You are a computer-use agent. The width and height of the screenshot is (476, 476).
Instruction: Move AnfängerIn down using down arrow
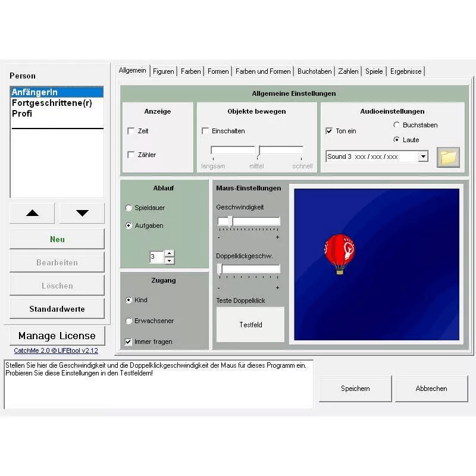click(82, 212)
